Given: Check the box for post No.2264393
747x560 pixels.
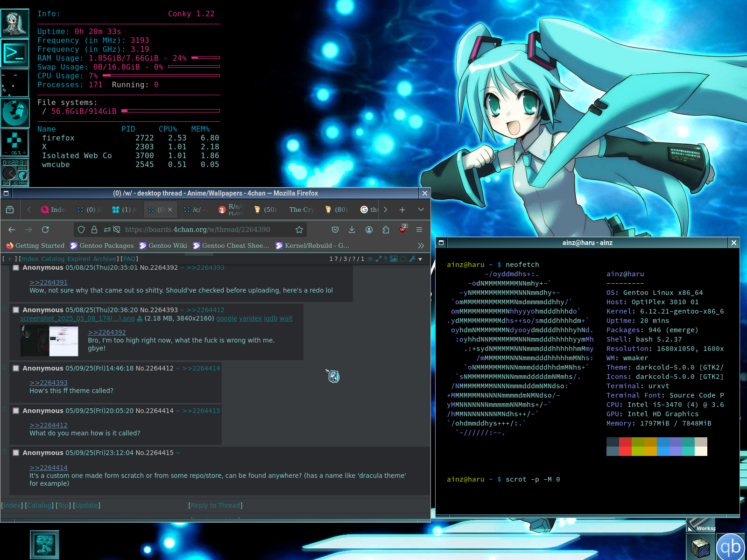Looking at the screenshot, I should (x=16, y=310).
